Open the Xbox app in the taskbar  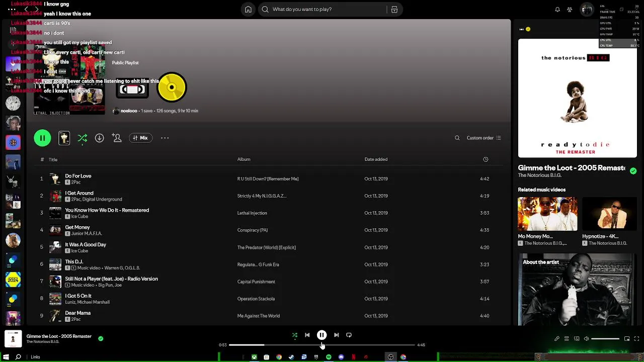click(254, 357)
